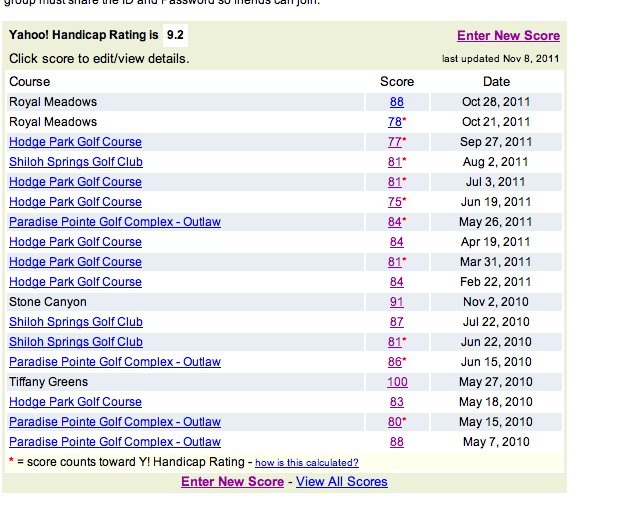Open Paradise Pointe Golf Complex for May 26, 2011
The width and height of the screenshot is (621, 506).
(x=114, y=222)
